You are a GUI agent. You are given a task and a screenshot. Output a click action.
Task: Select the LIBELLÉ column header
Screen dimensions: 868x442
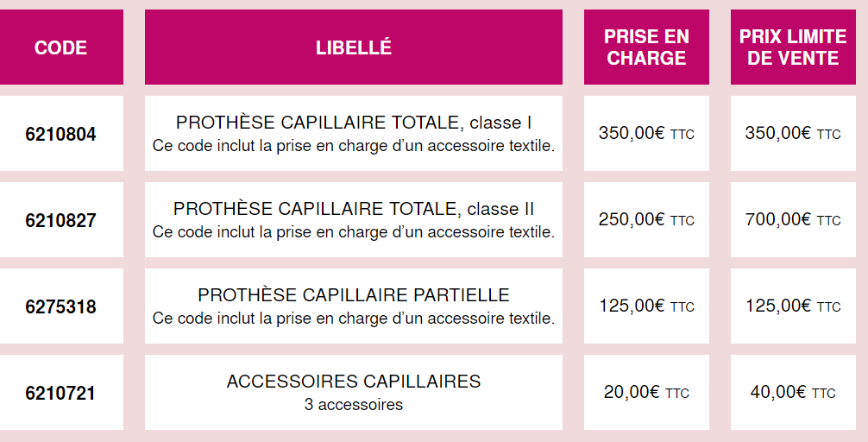click(x=354, y=47)
